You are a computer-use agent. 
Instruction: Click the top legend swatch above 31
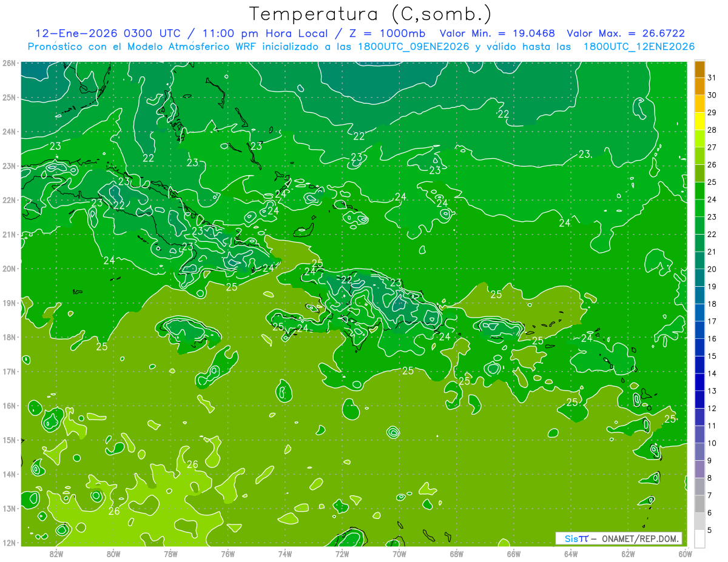pos(699,69)
